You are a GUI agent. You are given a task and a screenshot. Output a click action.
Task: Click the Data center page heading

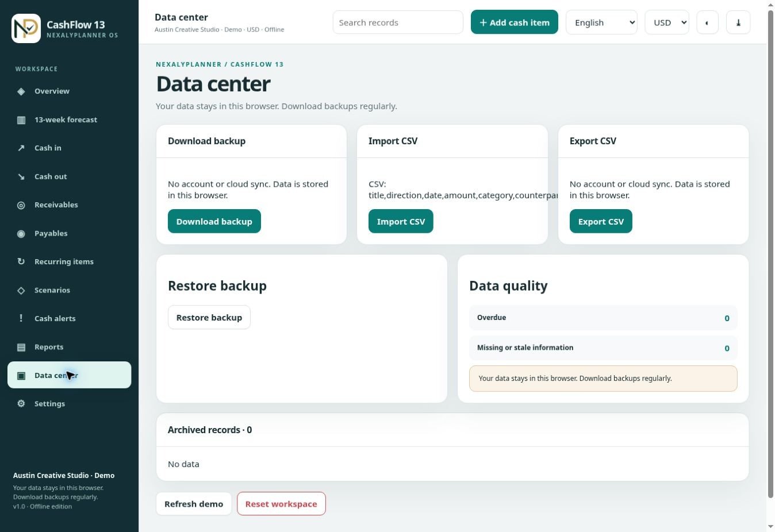tap(213, 84)
